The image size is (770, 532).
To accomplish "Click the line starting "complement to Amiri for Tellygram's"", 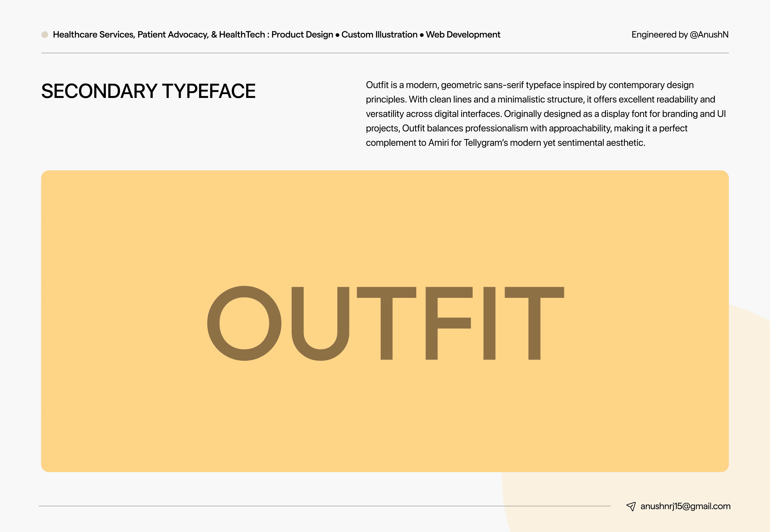I will (506, 143).
